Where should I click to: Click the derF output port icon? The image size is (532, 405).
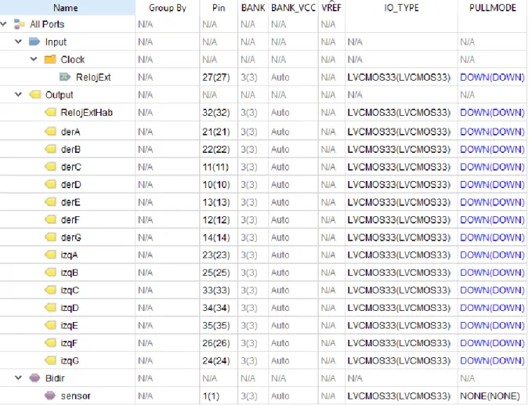tap(51, 219)
